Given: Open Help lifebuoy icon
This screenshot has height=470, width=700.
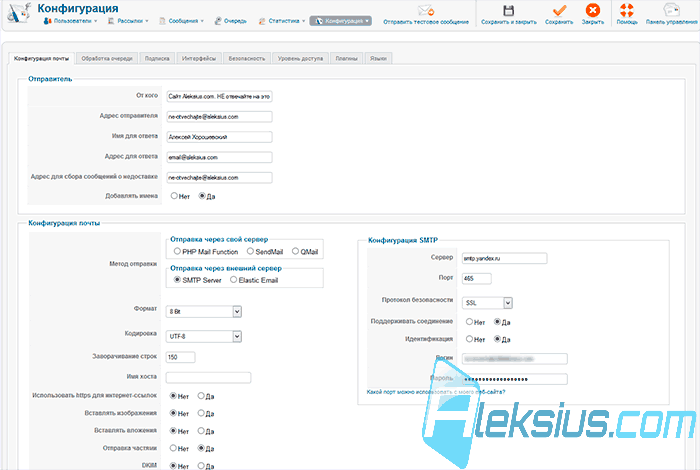Looking at the screenshot, I should [x=627, y=10].
